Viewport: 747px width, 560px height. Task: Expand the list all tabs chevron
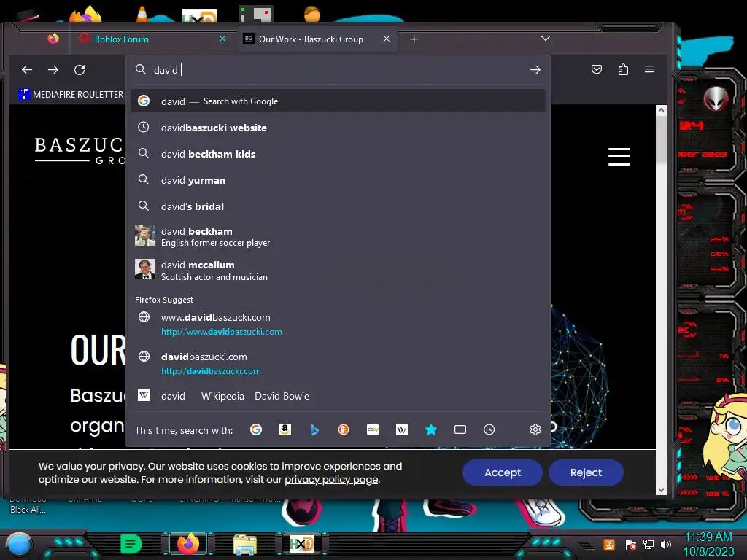point(546,39)
